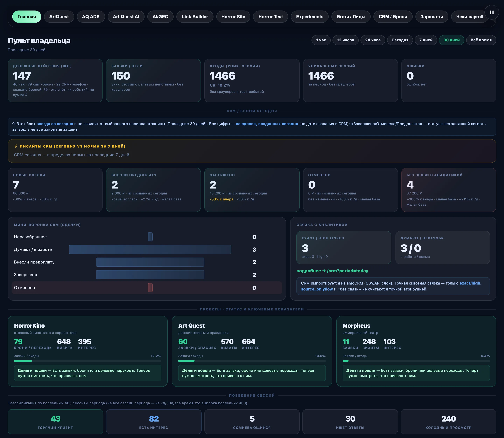Select the Есть интерес 82 card
The width and height of the screenshot is (504, 438).
[154, 422]
